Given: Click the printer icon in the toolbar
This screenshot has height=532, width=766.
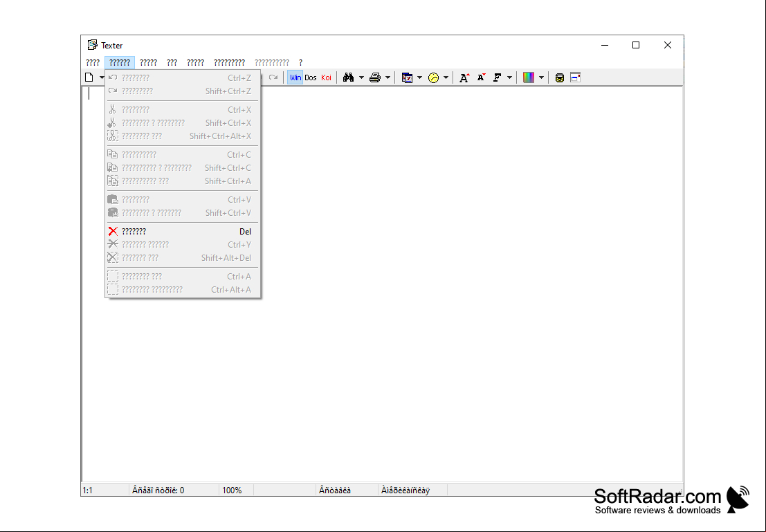Looking at the screenshot, I should click(x=374, y=77).
